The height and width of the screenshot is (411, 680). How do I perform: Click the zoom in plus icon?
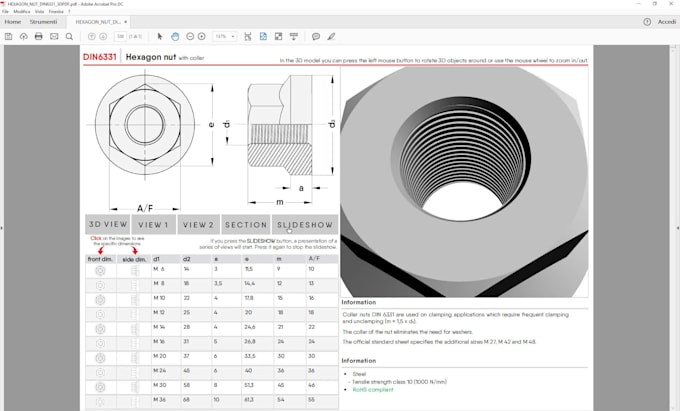(x=202, y=36)
